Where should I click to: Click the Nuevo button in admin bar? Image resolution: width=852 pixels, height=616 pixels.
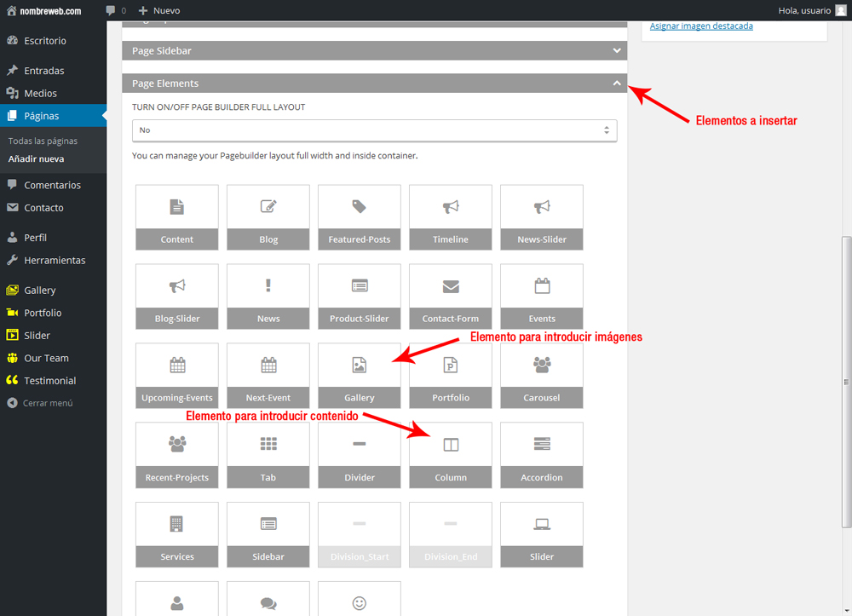(x=159, y=10)
